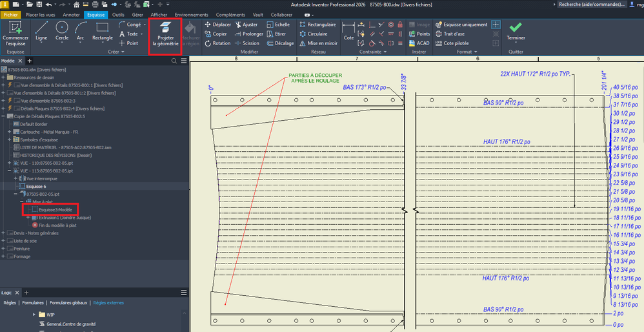The image size is (644, 332).
Task: Use the Prolonger extend tool
Action: tap(249, 34)
